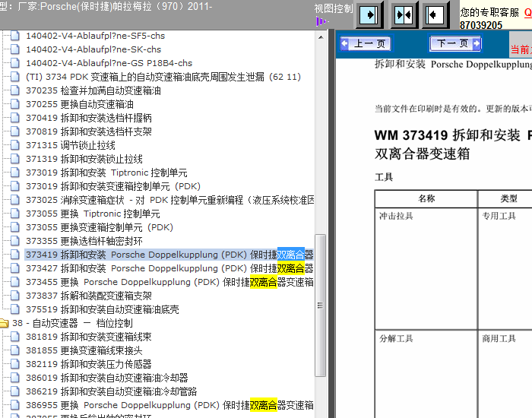
Task: Click the folder icon for 38 - 自动变速器
Action: (4, 324)
